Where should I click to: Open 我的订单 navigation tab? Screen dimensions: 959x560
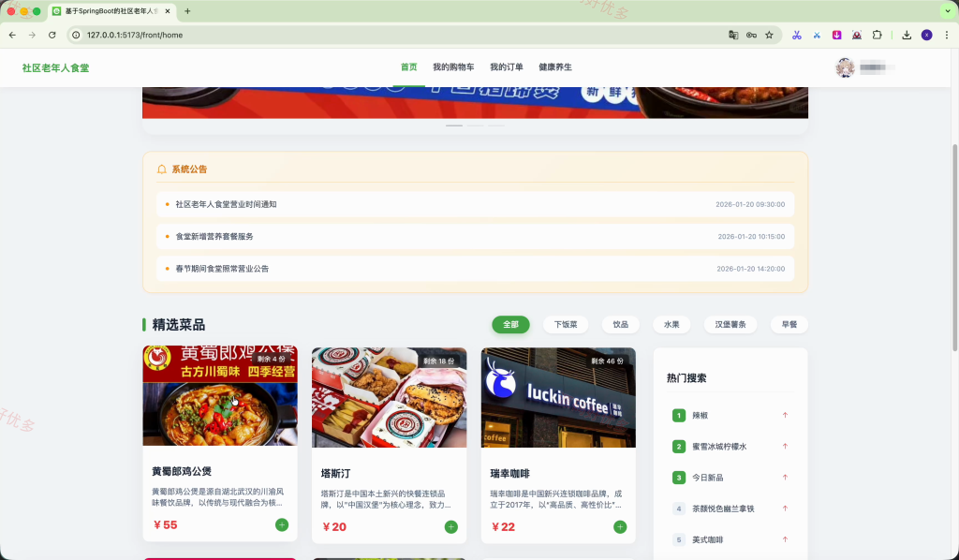(x=507, y=67)
